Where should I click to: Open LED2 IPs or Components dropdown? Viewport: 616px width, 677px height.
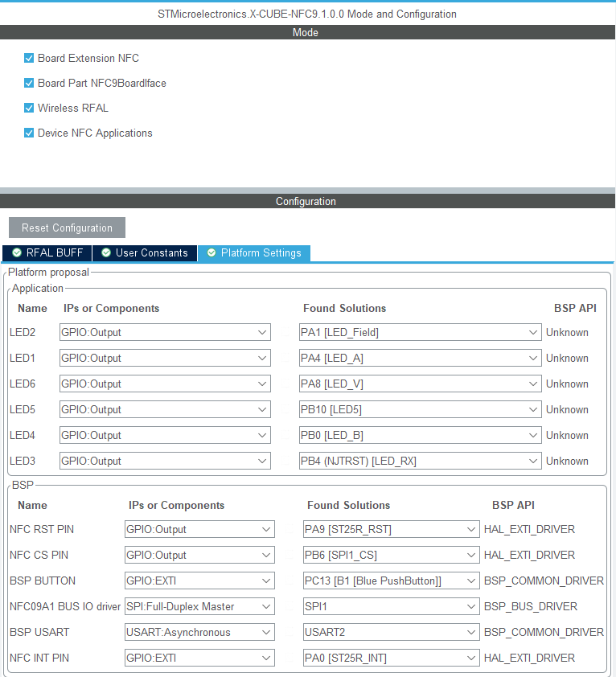point(165,332)
